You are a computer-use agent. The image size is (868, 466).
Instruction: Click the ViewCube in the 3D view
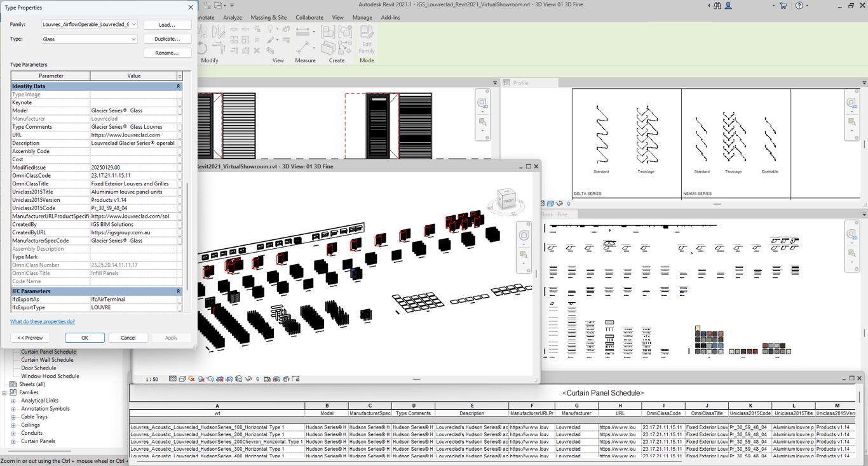tap(508, 201)
